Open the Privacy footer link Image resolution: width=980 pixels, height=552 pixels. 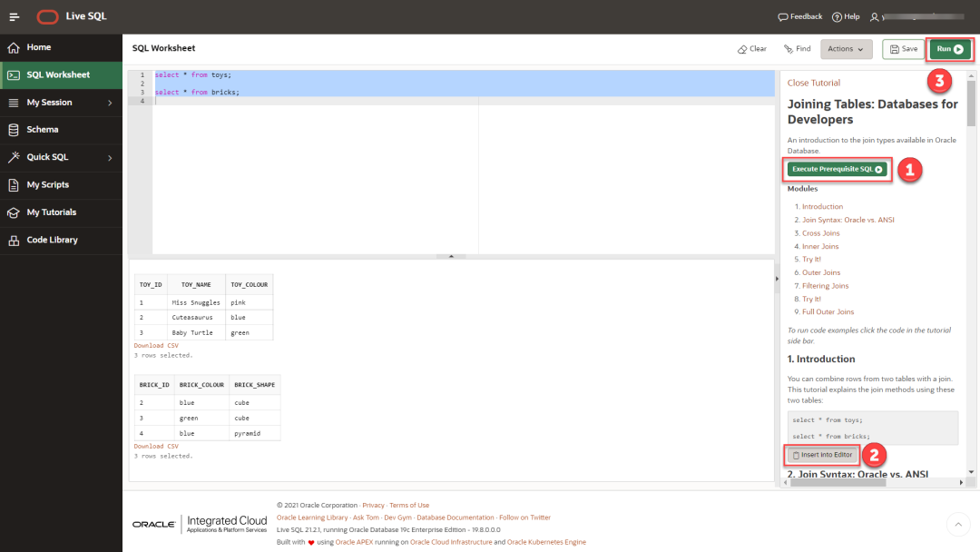373,505
